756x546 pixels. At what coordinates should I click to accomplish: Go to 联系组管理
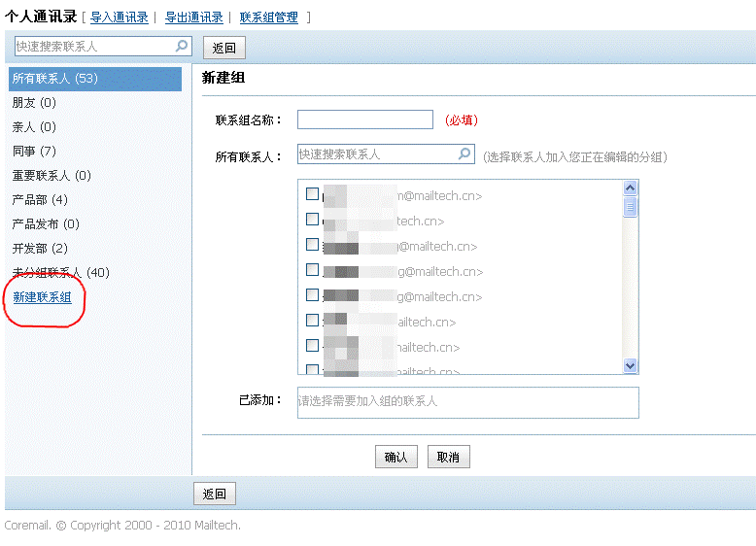click(269, 17)
